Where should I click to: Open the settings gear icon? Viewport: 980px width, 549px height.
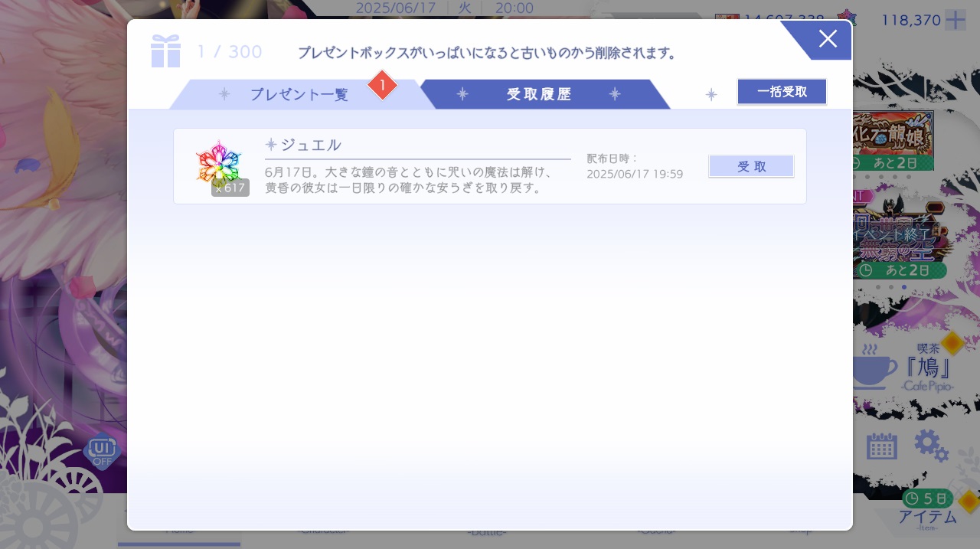(931, 445)
